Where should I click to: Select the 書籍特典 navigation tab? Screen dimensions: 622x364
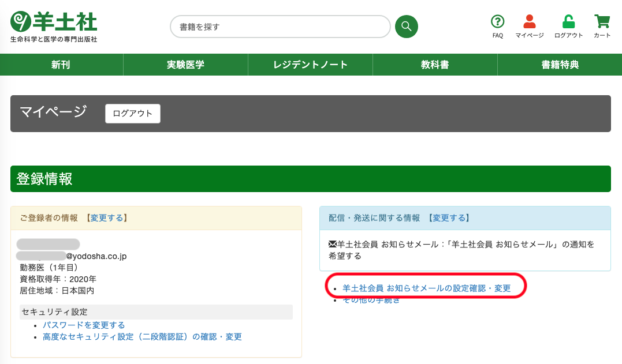coord(560,65)
